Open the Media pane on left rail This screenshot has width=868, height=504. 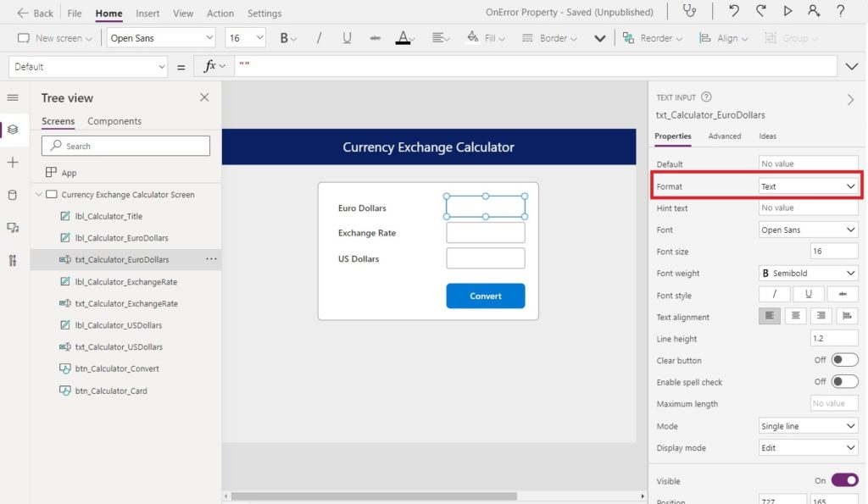pos(14,228)
